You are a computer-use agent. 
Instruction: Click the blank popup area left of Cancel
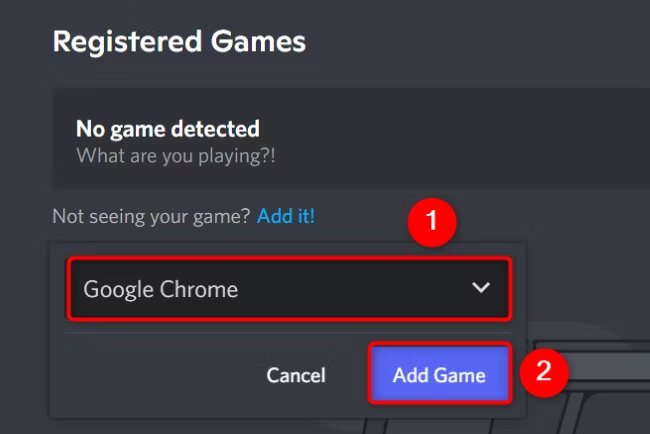click(x=150, y=376)
